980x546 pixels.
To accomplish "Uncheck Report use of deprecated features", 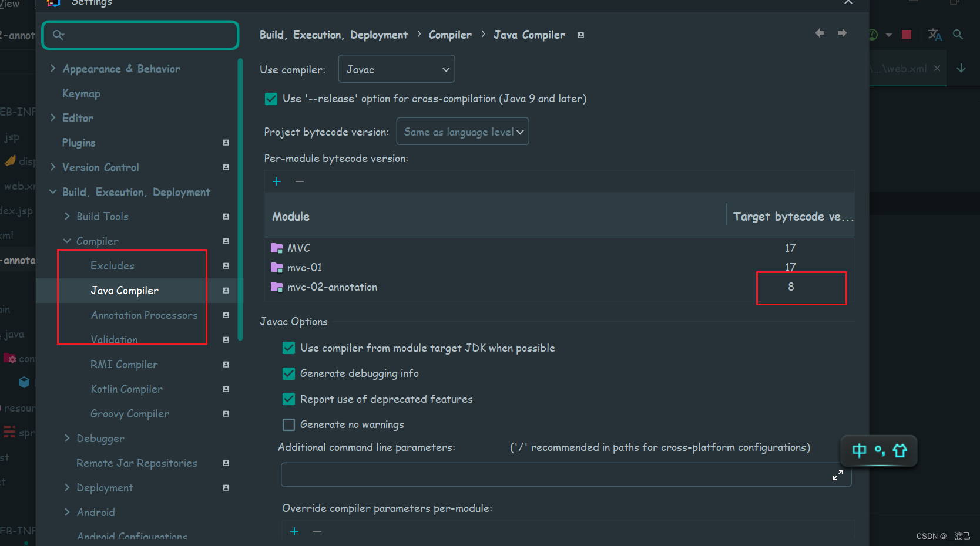I will [x=288, y=399].
